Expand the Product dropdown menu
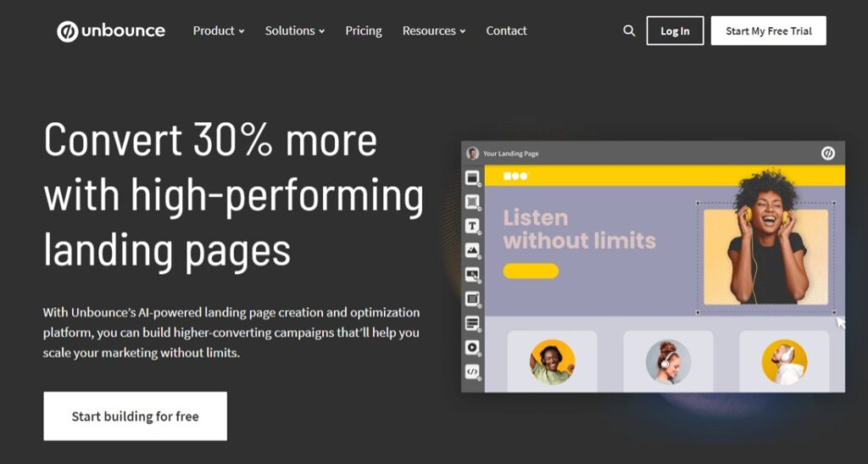The width and height of the screenshot is (868, 464). [x=219, y=31]
